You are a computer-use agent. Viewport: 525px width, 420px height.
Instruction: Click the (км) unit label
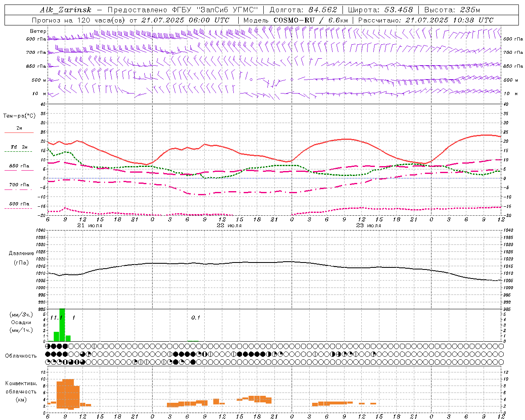coord(21,399)
